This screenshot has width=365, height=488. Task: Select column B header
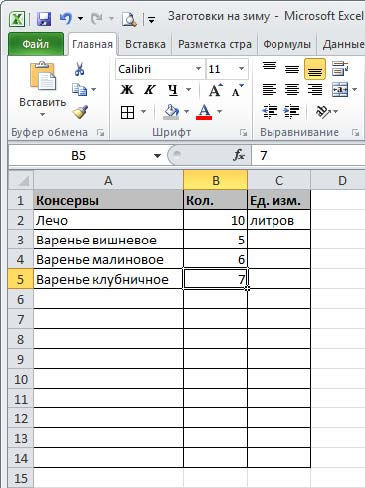[x=215, y=180]
